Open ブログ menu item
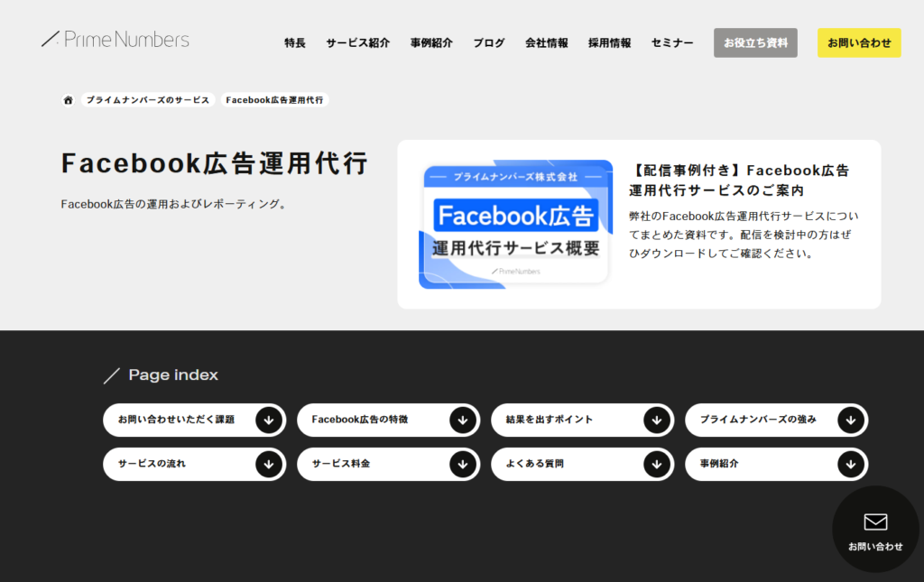924x582 pixels. (488, 43)
